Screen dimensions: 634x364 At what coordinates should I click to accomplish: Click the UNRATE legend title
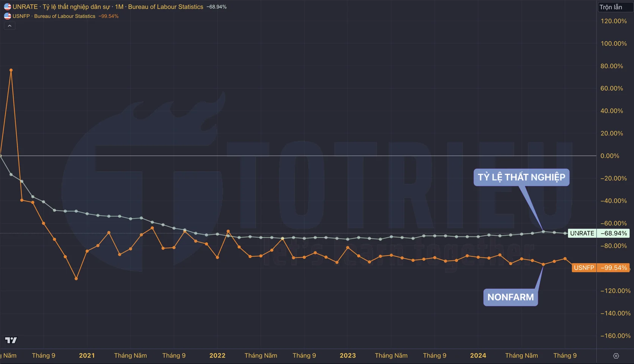(x=108, y=7)
